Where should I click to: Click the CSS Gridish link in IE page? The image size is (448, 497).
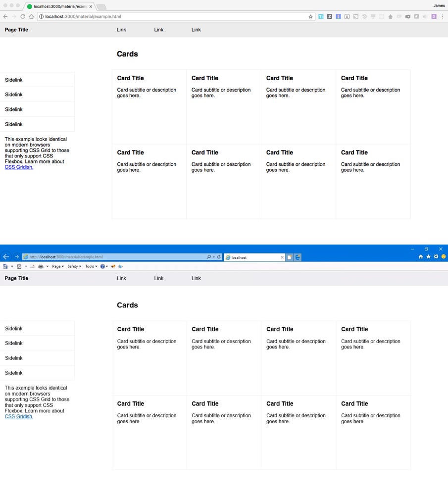click(x=19, y=416)
